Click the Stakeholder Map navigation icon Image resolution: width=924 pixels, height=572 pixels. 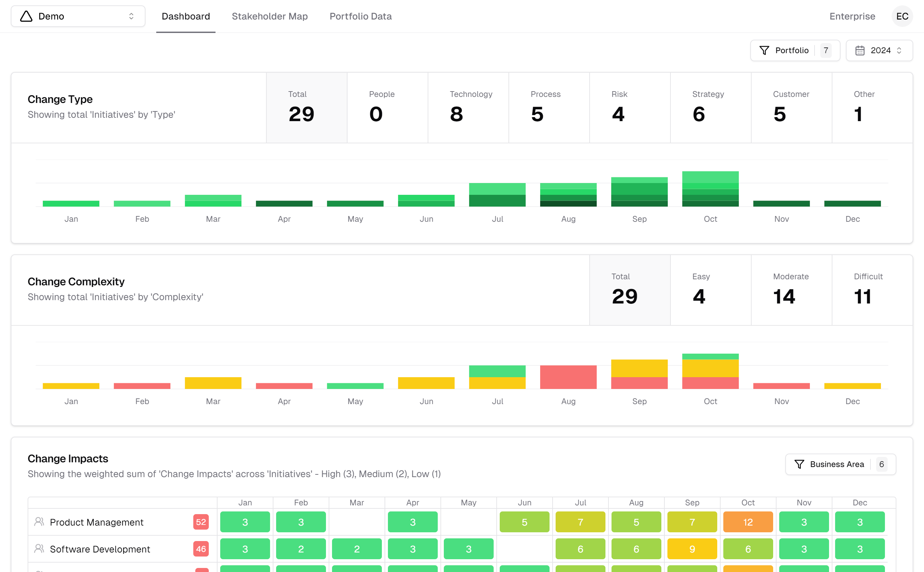(x=269, y=16)
